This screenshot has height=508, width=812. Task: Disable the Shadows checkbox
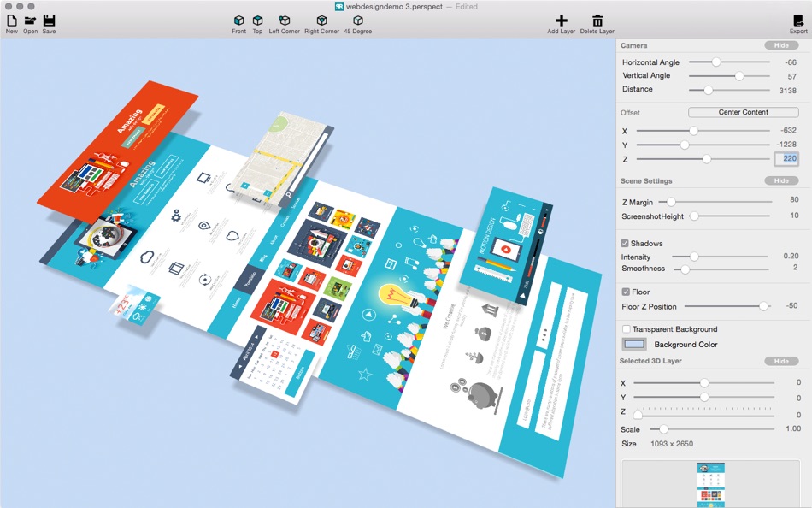(x=625, y=243)
